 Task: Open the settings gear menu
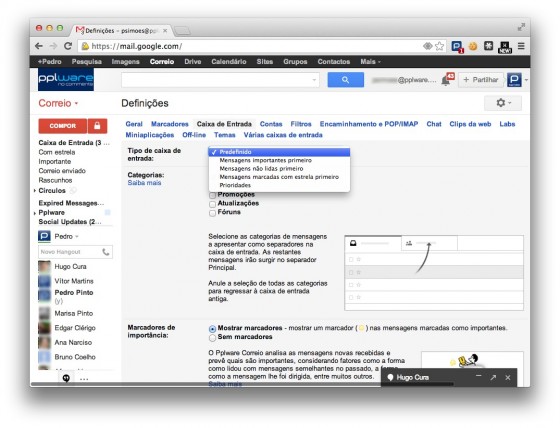click(x=502, y=103)
